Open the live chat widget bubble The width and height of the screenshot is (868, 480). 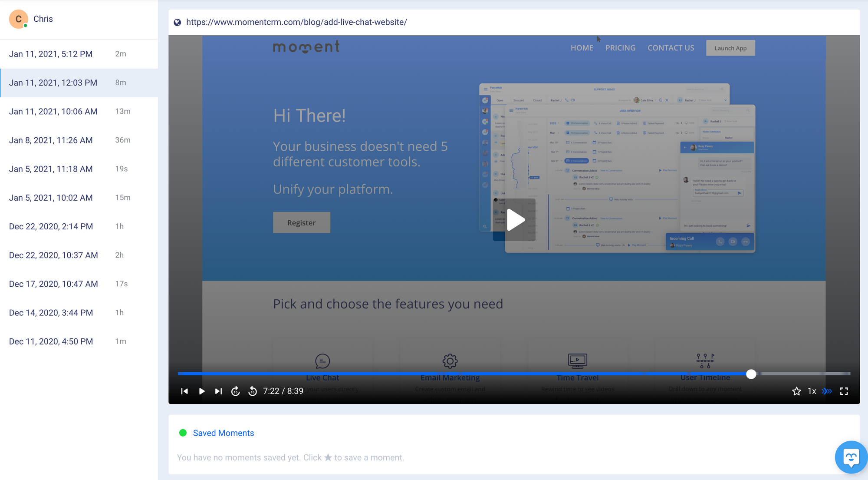tap(851, 457)
